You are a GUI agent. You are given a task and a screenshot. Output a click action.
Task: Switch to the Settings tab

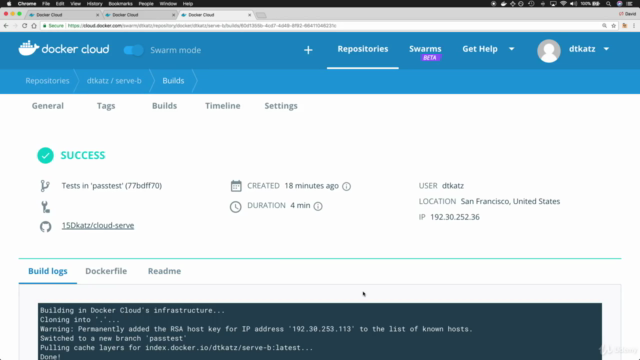pos(281,106)
